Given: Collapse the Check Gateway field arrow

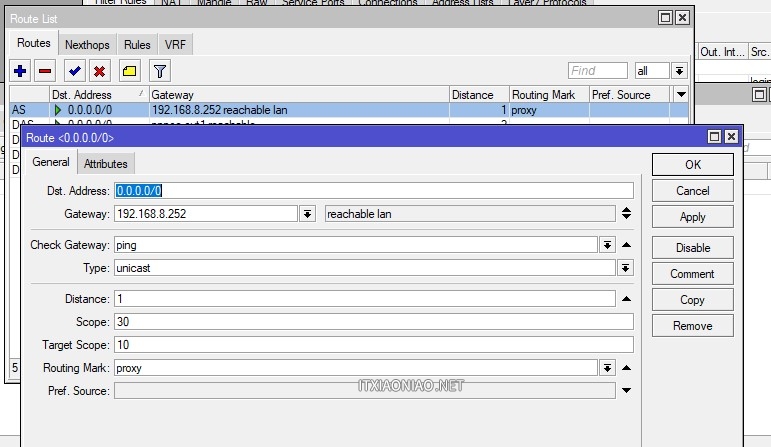Looking at the screenshot, I should [x=626, y=245].
